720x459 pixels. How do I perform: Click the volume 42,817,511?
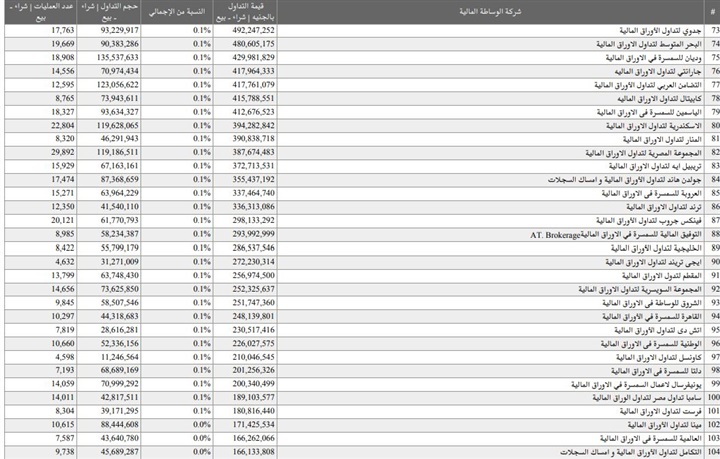[x=119, y=398]
